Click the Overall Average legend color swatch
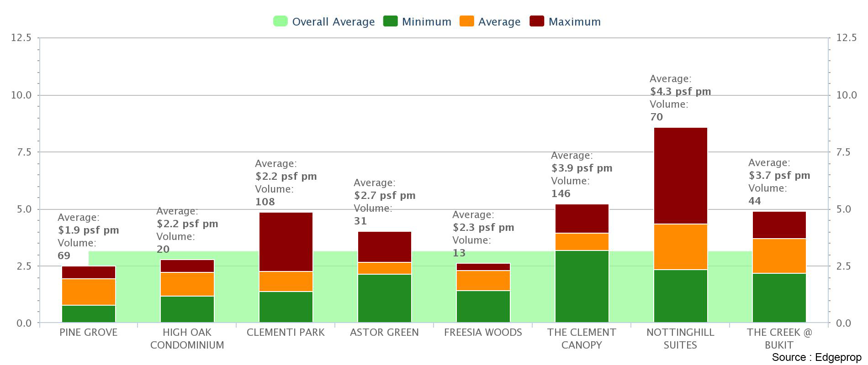The image size is (868, 365). click(280, 21)
